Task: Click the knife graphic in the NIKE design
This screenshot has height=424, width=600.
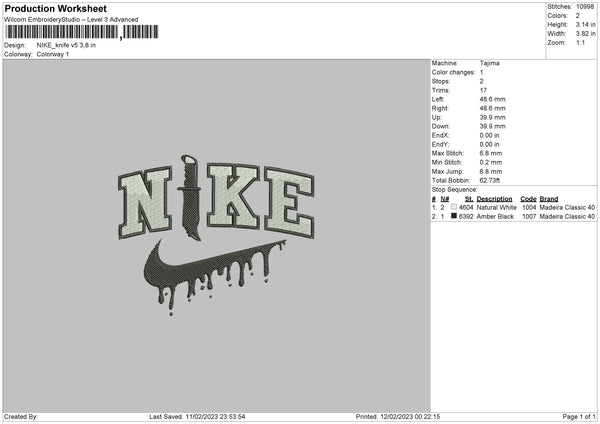Action: [x=189, y=197]
